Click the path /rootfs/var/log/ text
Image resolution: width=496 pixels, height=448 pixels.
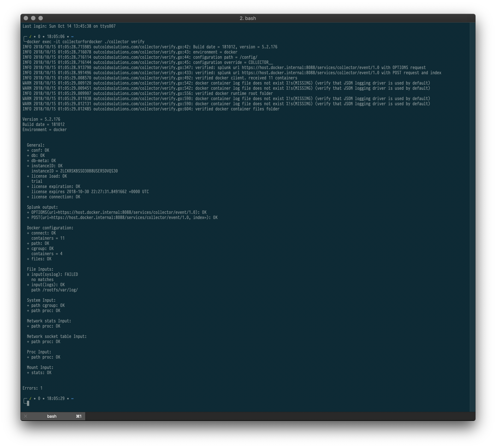click(54, 290)
